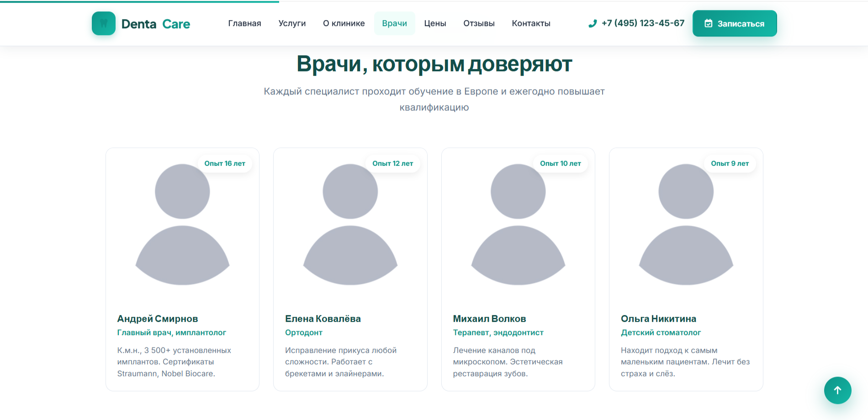This screenshot has height=420, width=868.
Task: Open the Главная menu item
Action: click(244, 23)
